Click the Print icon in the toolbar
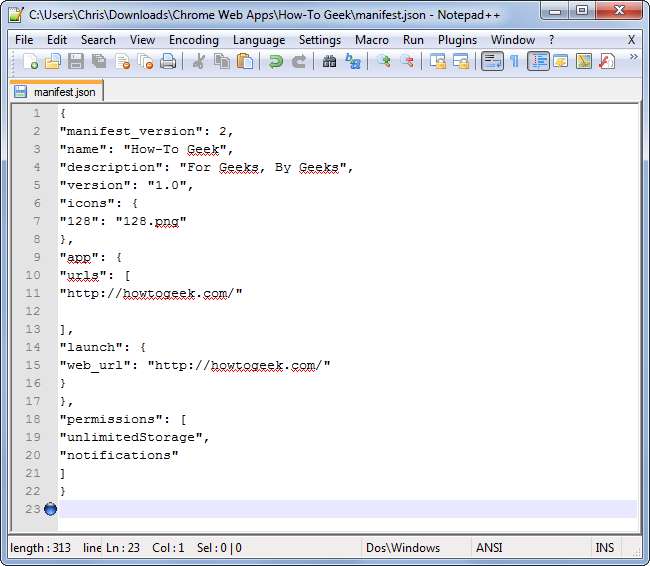This screenshot has height=566, width=650. (x=168, y=62)
